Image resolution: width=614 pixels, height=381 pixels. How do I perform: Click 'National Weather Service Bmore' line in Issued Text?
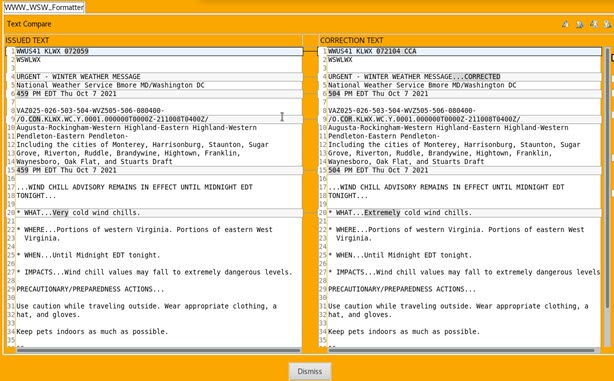[x=110, y=85]
